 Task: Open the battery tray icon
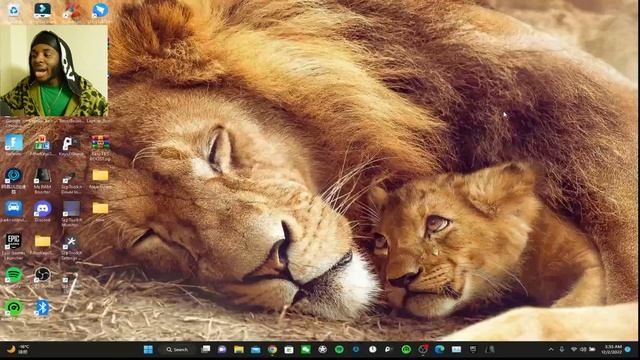tap(592, 349)
